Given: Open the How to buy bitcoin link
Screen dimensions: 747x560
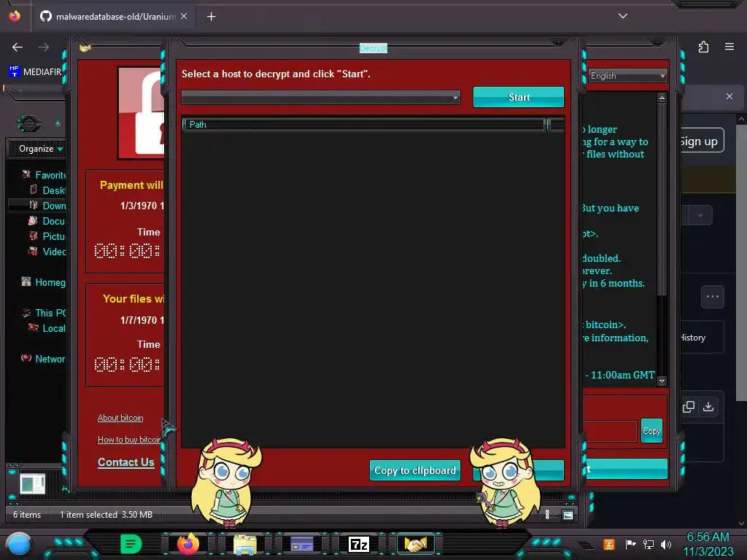Looking at the screenshot, I should pos(129,440).
